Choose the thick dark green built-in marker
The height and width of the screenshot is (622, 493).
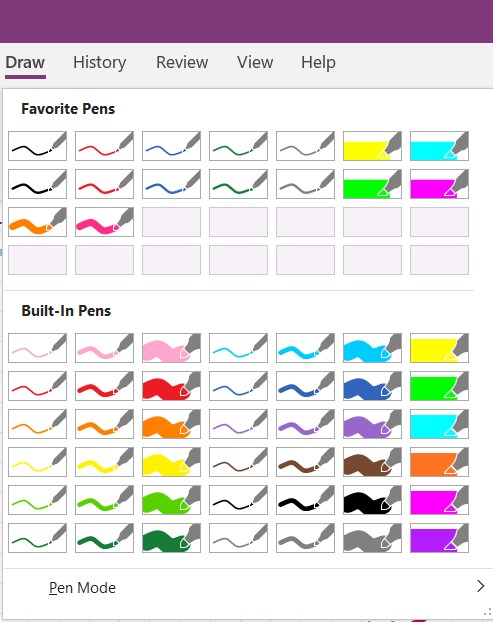pyautogui.click(x=171, y=538)
